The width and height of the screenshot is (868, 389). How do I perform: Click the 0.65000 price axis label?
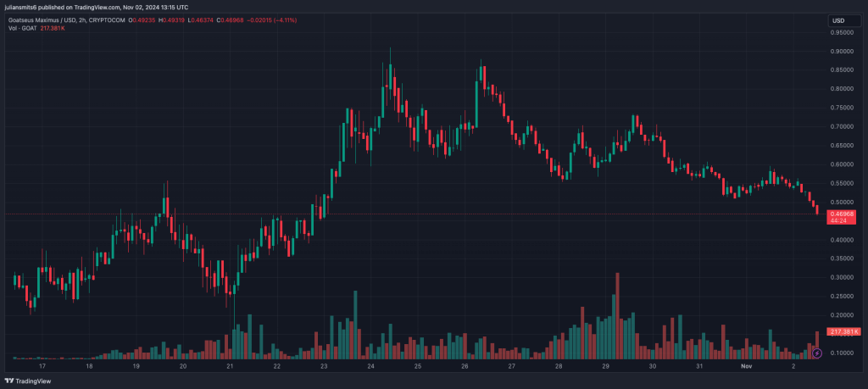coord(841,146)
